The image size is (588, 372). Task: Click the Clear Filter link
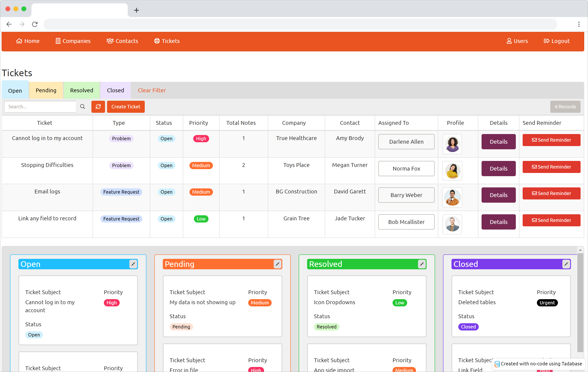(152, 90)
